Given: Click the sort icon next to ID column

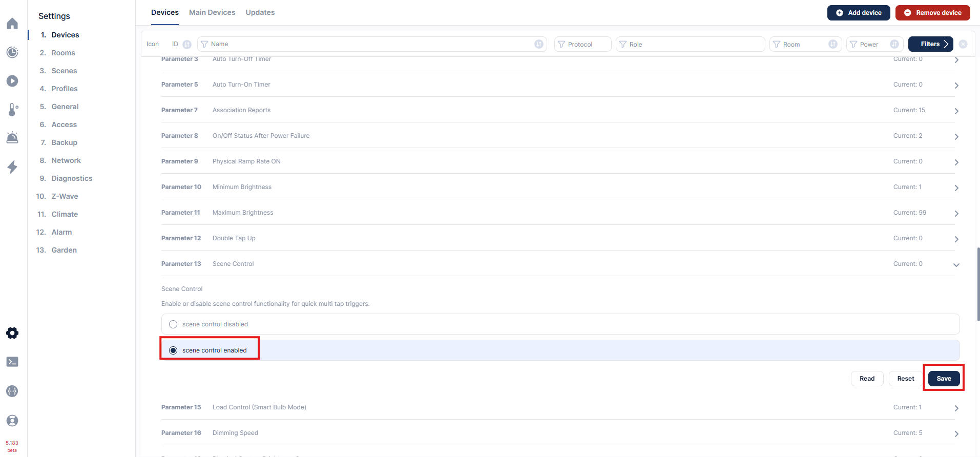Looking at the screenshot, I should 187,44.
